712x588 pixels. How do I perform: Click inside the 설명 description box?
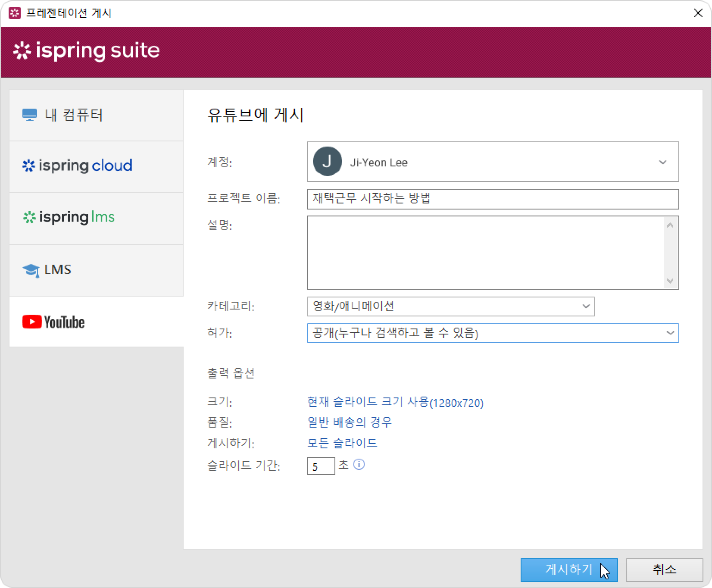485,252
